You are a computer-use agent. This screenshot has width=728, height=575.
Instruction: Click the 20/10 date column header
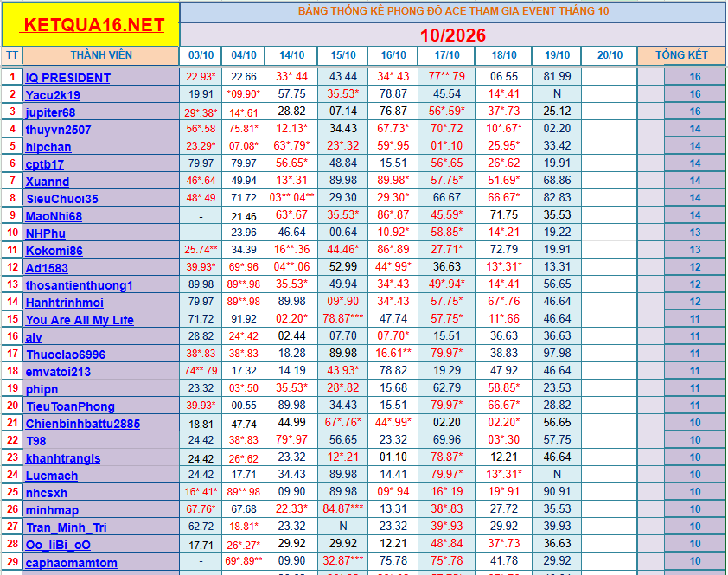[x=610, y=55]
